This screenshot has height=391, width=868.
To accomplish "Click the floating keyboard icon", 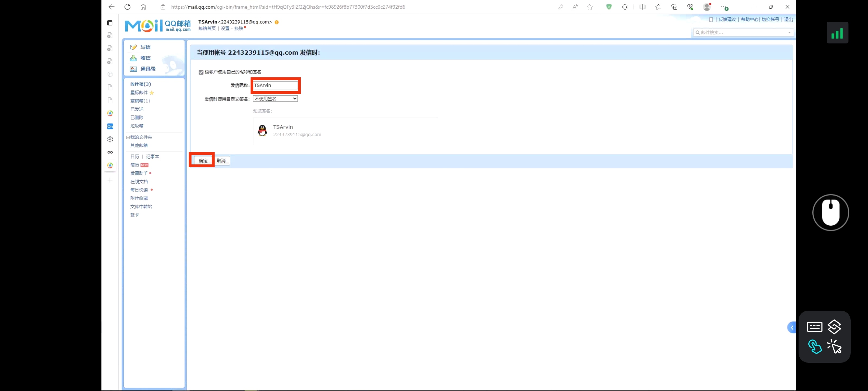I will pos(815,327).
